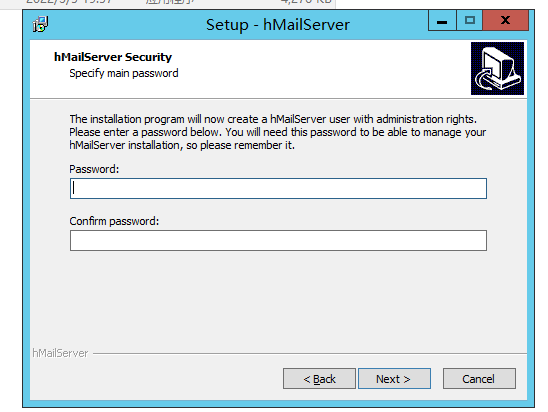This screenshot has width=548, height=412.
Task: Click the 'Specify main password' subtitle
Action: pos(124,73)
